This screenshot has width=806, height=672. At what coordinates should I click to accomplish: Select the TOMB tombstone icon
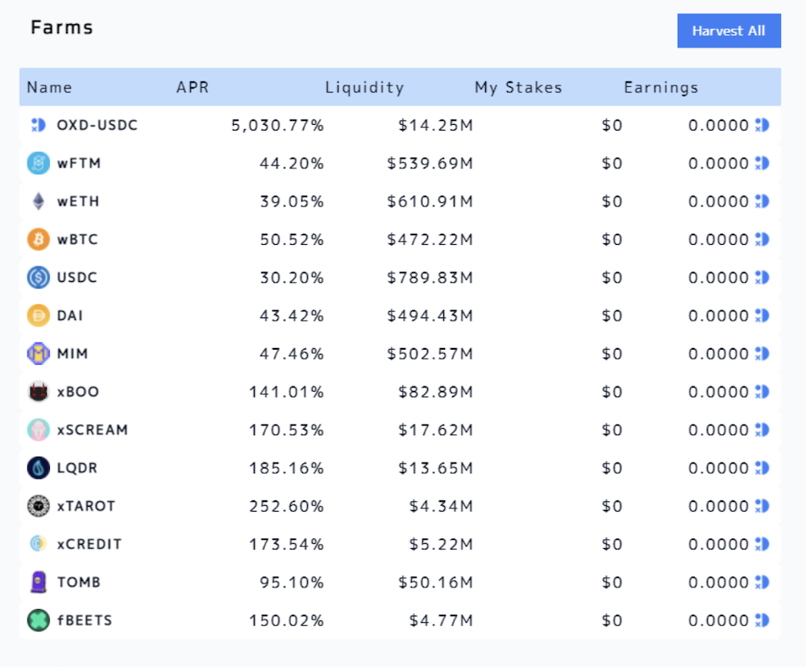(39, 582)
